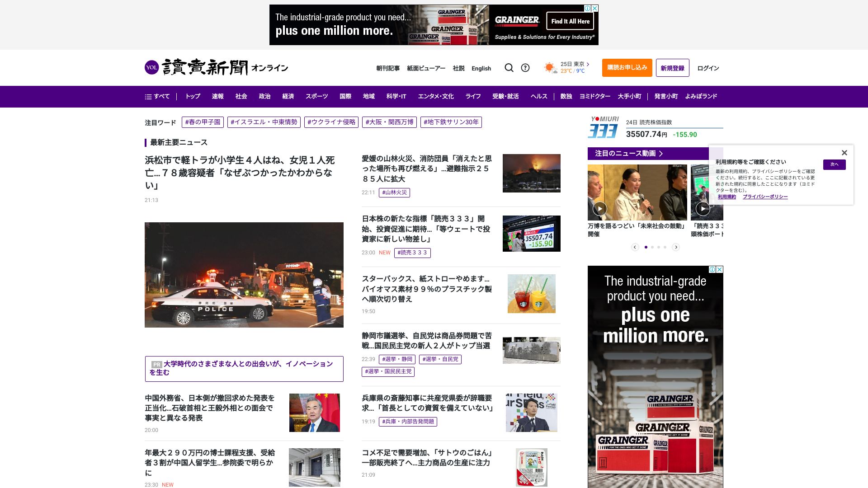Image resolution: width=868 pixels, height=488 pixels.
Task: Click the Tokyo weather sun icon
Action: tap(550, 68)
